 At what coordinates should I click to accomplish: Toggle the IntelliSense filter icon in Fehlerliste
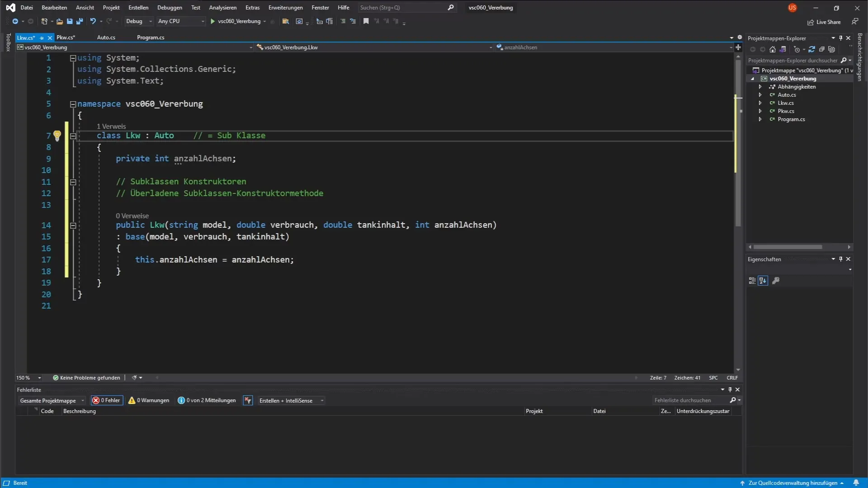[x=248, y=400]
